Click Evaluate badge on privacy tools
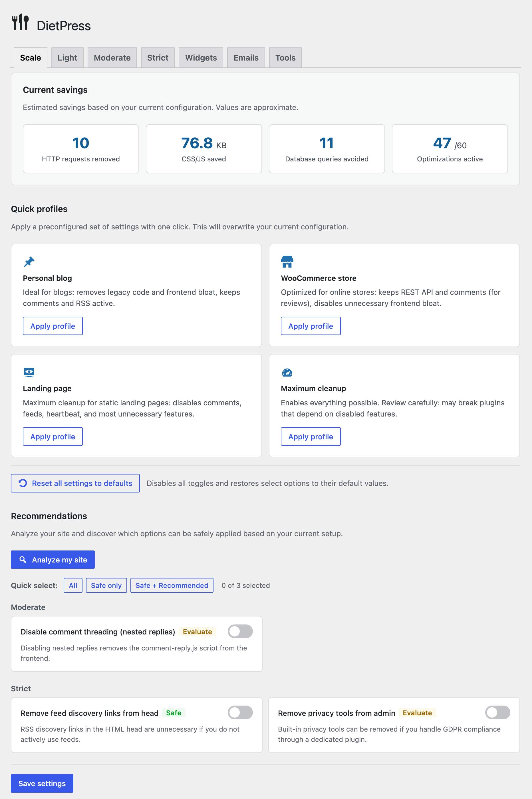The width and height of the screenshot is (532, 799). pyautogui.click(x=417, y=713)
